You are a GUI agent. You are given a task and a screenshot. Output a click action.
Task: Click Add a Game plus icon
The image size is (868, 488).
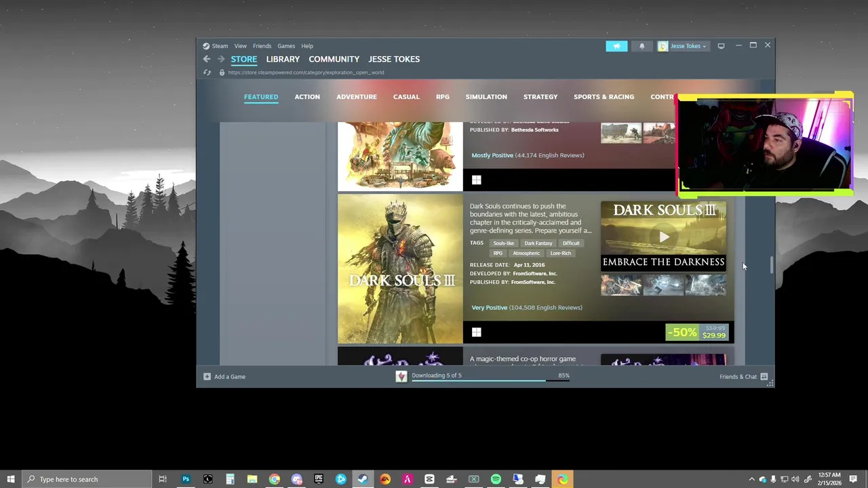pyautogui.click(x=207, y=377)
